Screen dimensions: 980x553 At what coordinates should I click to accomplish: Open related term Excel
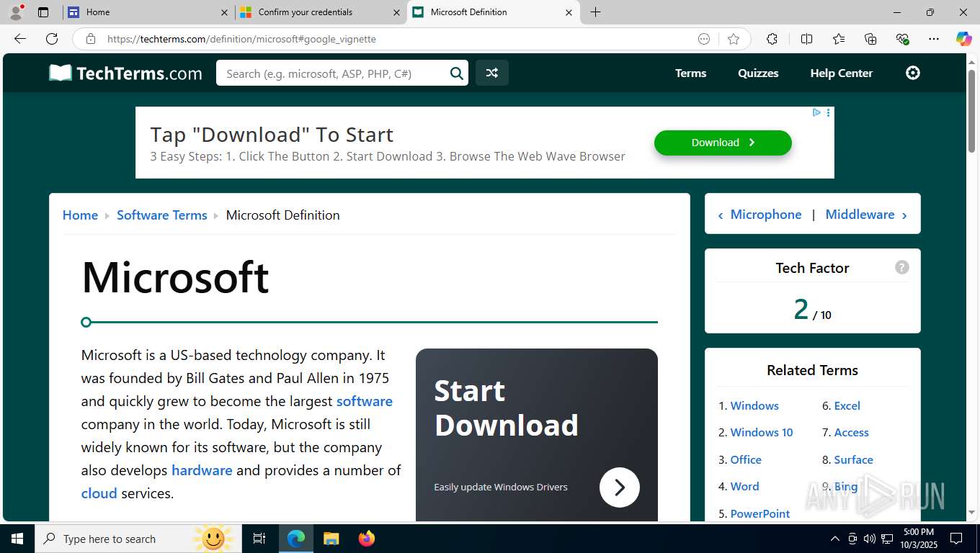pos(847,405)
